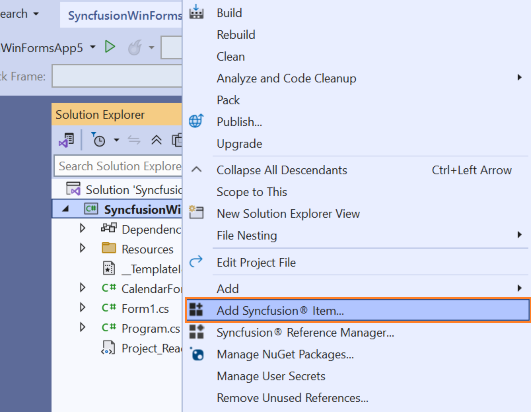531x412 pixels.
Task: Click the Sync with Active Document icon
Action: pos(134,140)
